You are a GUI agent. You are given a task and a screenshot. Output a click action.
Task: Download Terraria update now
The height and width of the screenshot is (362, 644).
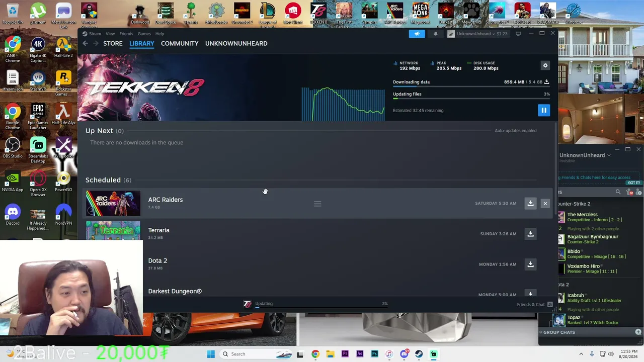[x=530, y=234]
